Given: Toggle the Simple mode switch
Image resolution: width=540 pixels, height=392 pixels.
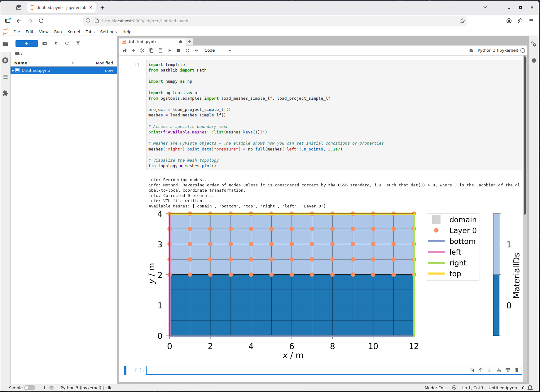Looking at the screenshot, I should [29, 388].
